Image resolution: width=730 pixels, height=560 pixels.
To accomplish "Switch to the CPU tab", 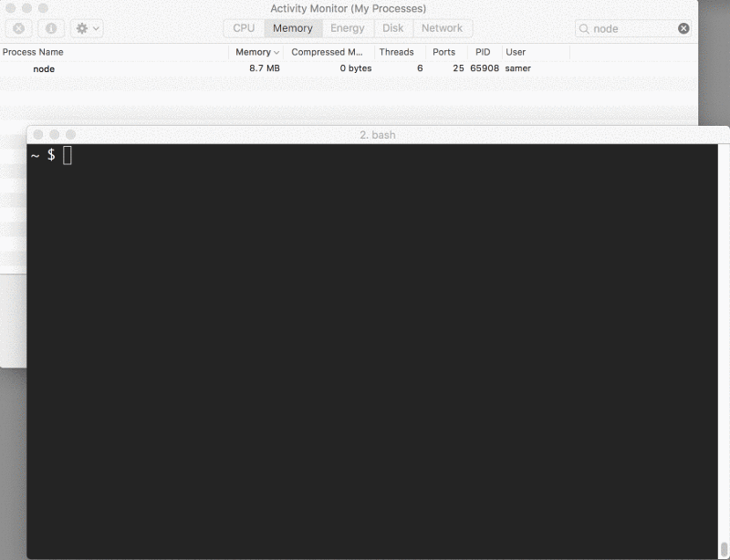I will 243,28.
